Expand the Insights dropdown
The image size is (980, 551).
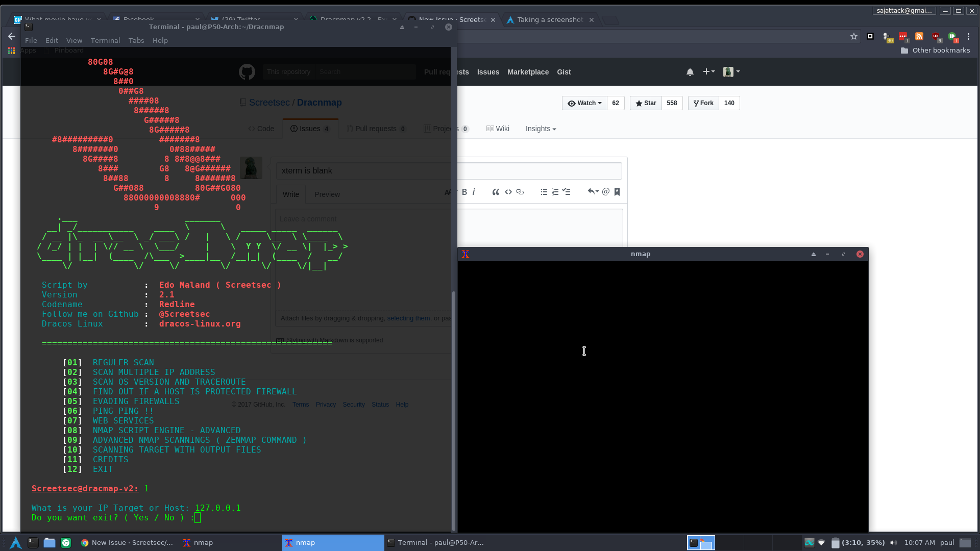point(541,129)
